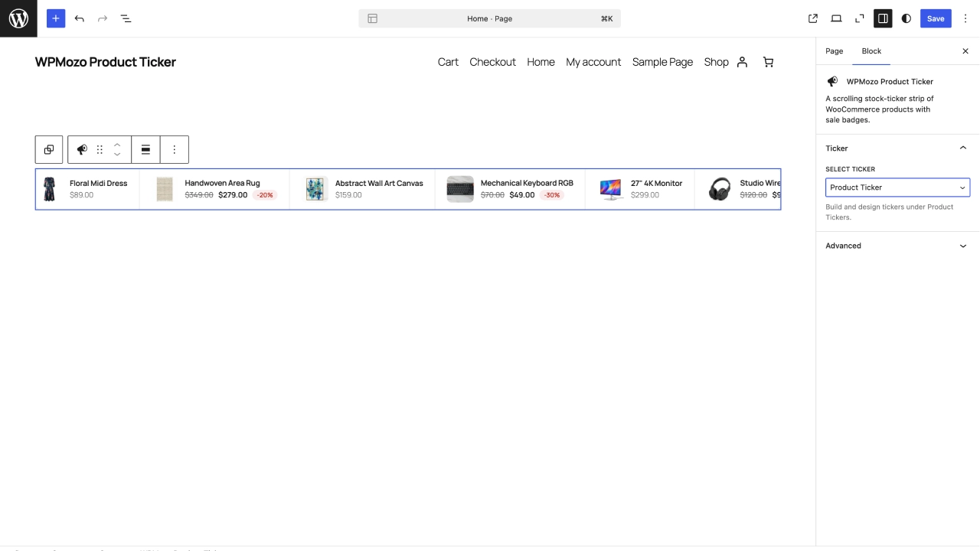Click the Sample Page navigation link
Image resolution: width=980 pixels, height=551 pixels.
662,62
